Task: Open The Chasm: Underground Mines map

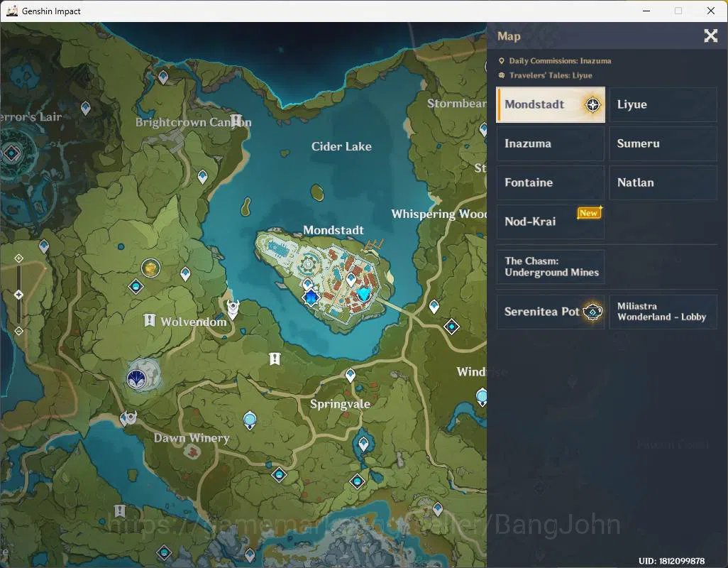Action: click(551, 266)
